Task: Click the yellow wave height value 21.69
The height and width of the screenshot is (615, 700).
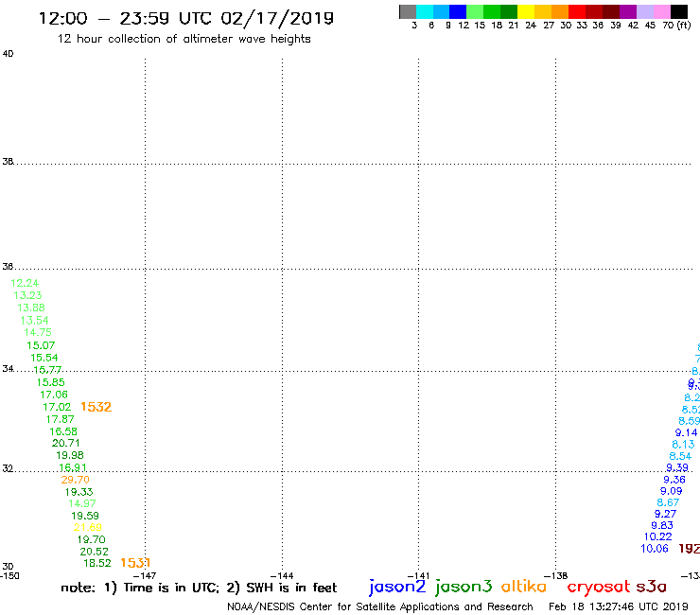Action: (x=88, y=527)
